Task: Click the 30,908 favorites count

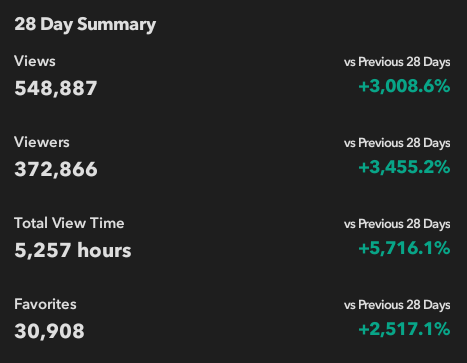Action: click(x=49, y=331)
